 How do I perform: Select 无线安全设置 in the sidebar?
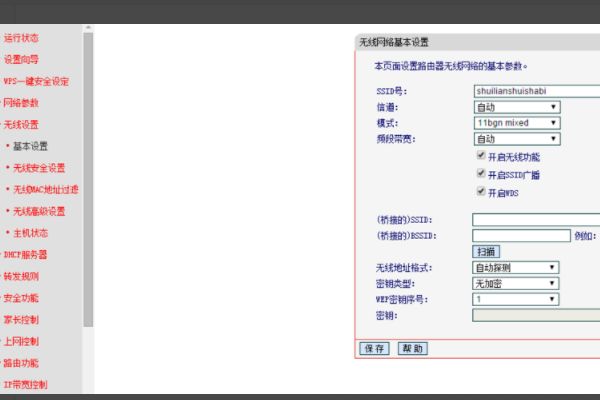point(39,168)
